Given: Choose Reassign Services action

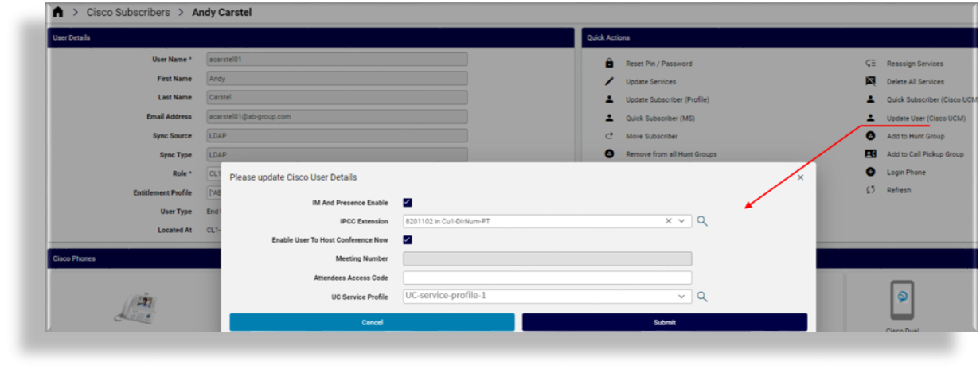Looking at the screenshot, I should coord(915,64).
